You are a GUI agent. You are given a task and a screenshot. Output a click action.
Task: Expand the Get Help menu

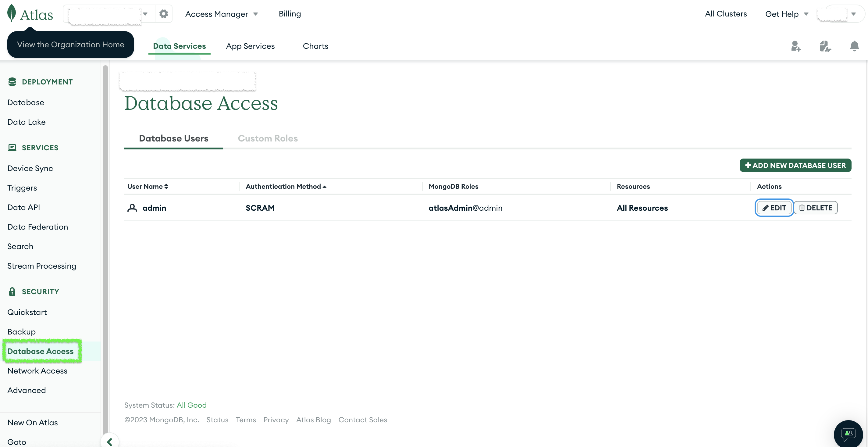(x=787, y=14)
